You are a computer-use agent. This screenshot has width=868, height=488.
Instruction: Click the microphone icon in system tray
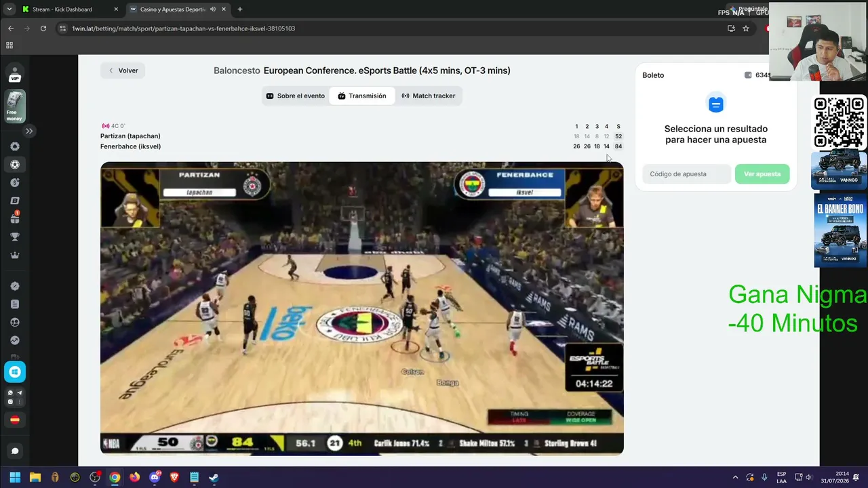coord(764,477)
